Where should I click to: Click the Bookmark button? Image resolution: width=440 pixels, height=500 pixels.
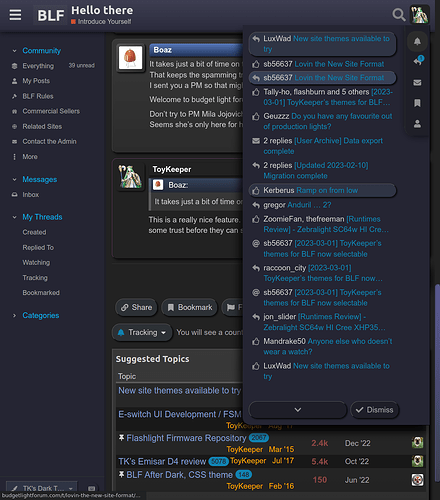[189, 307]
